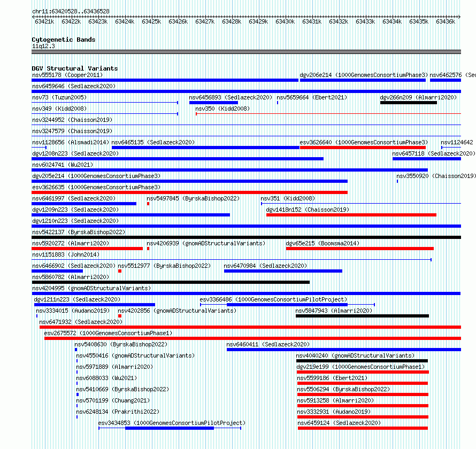Select nsv351 (Kidd2008) label
This screenshot has width=476, height=449.
[288, 198]
